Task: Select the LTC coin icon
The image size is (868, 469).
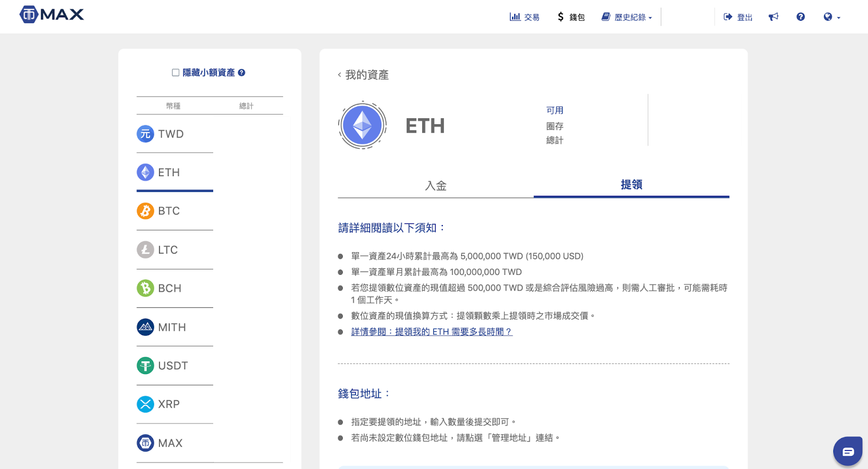Action: (145, 250)
